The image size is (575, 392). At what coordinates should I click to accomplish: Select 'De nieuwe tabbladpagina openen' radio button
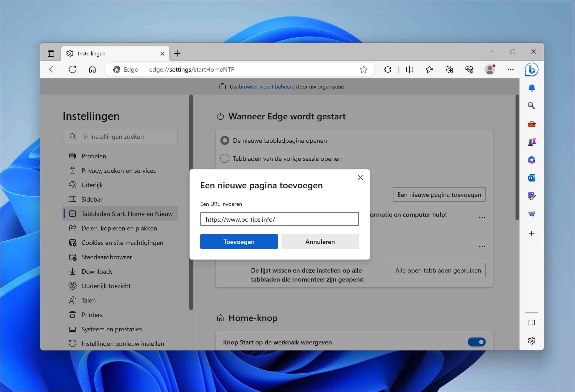(224, 141)
